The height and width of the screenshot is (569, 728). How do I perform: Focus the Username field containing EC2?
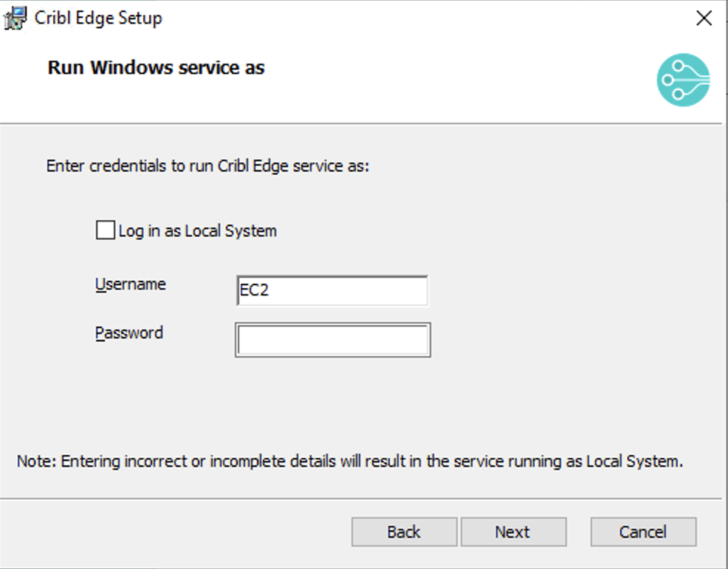[331, 290]
